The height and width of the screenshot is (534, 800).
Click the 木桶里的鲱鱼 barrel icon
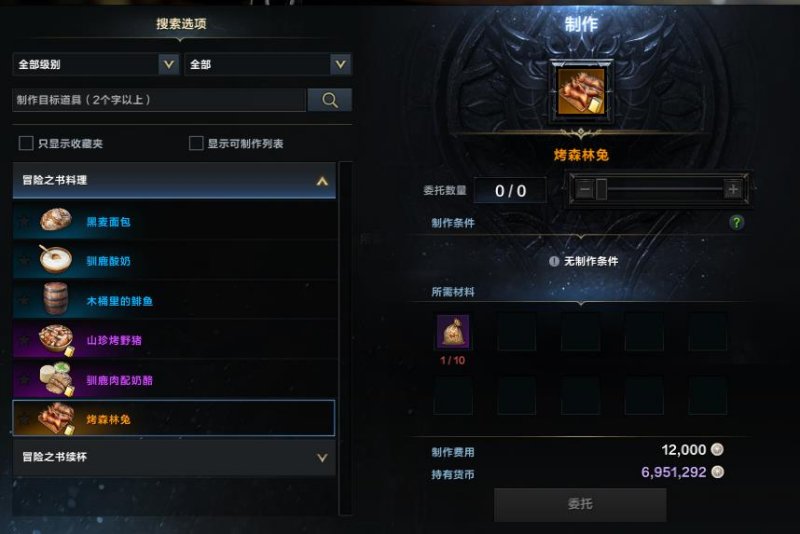pos(56,298)
